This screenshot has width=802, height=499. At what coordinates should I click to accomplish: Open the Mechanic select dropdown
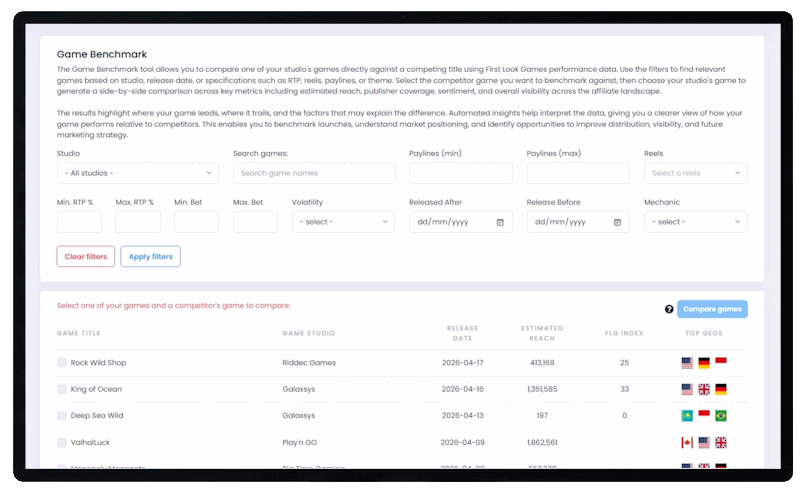(695, 222)
